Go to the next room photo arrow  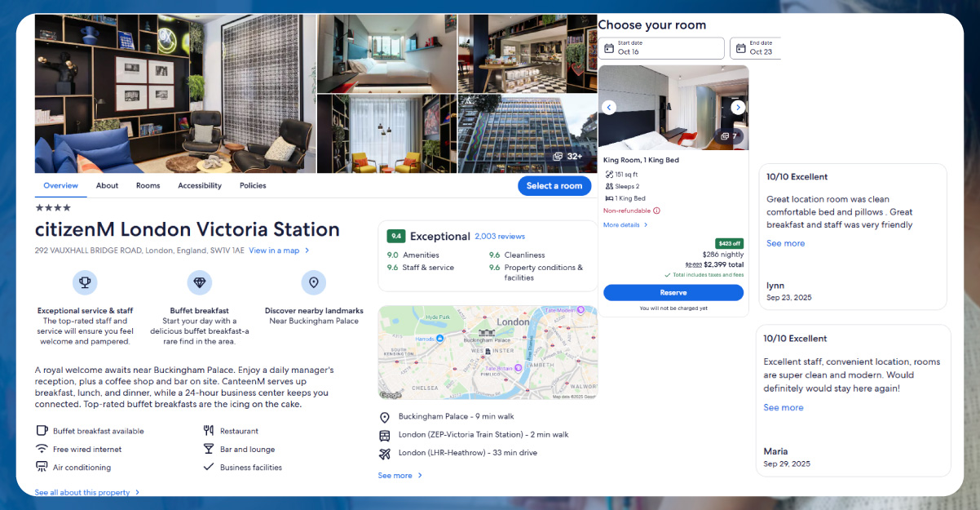[x=738, y=108]
